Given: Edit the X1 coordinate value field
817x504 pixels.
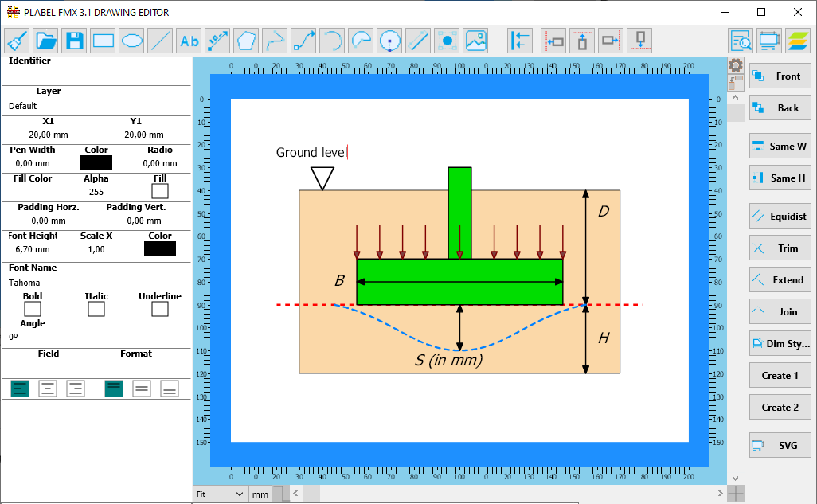Looking at the screenshot, I should (x=48, y=134).
